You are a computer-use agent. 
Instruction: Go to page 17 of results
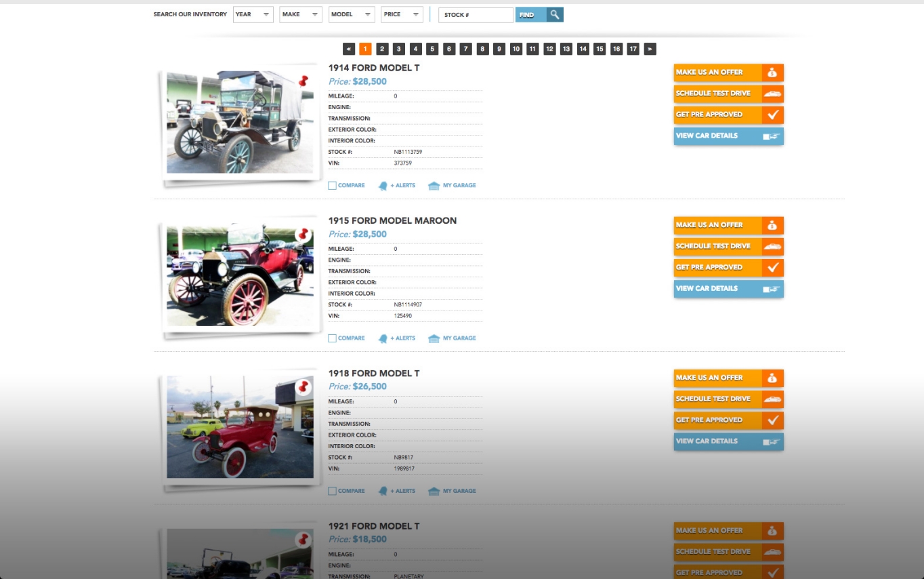point(633,49)
